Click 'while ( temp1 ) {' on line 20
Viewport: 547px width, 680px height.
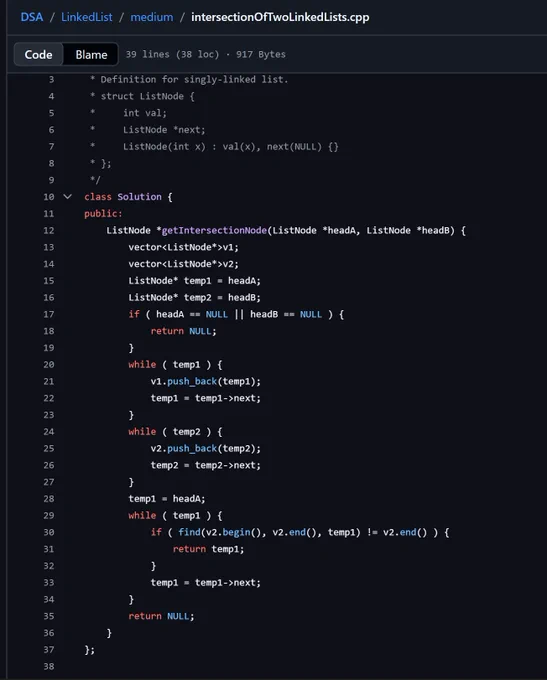(x=175, y=365)
